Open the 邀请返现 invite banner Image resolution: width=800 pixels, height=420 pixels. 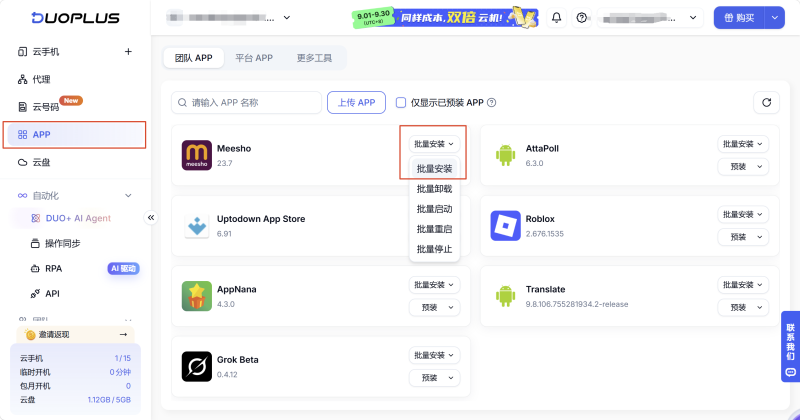click(x=75, y=334)
